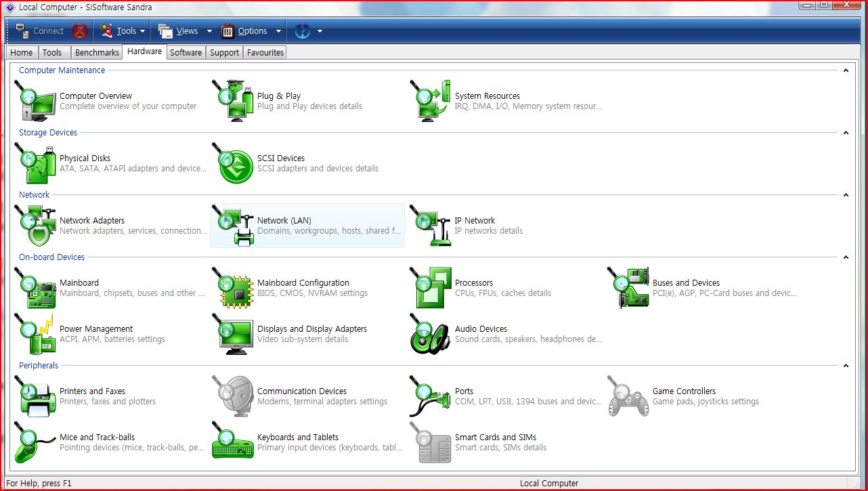Open the Network Adapters module icon
Viewport: 868px width, 491px height.
[x=35, y=226]
